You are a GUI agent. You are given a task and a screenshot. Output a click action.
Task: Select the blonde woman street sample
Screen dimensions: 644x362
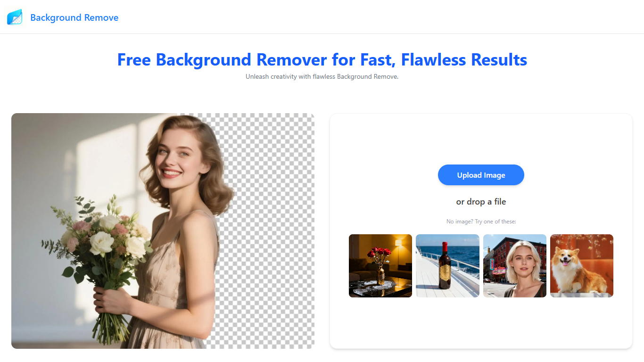pyautogui.click(x=514, y=265)
